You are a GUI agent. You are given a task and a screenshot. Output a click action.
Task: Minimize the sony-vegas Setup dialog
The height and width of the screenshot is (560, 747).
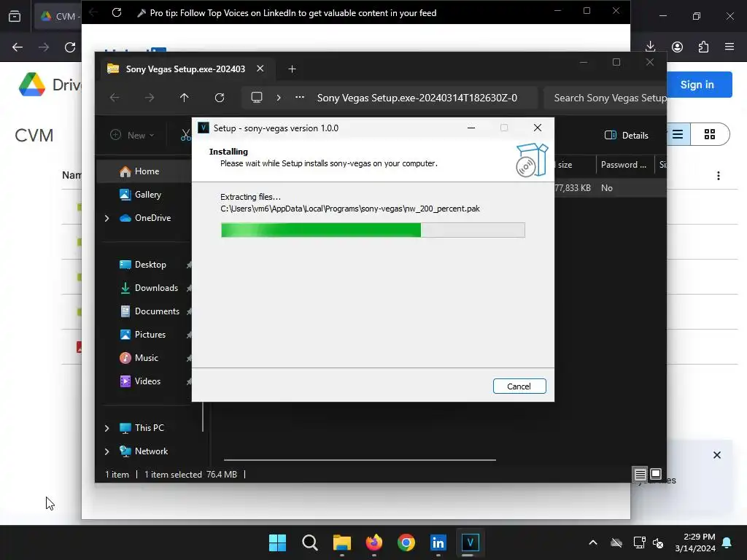471,128
